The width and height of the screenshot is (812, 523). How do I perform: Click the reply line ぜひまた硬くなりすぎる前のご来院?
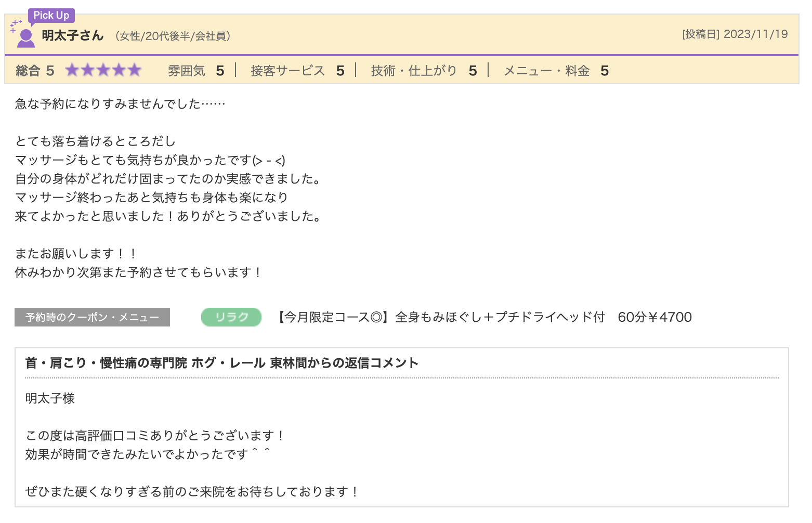192,492
